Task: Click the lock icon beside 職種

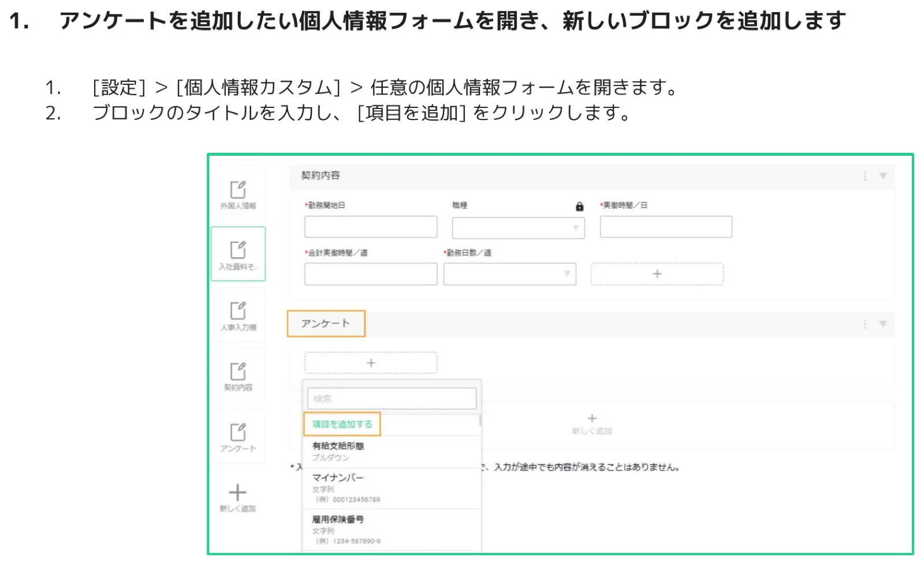Action: [x=579, y=206]
